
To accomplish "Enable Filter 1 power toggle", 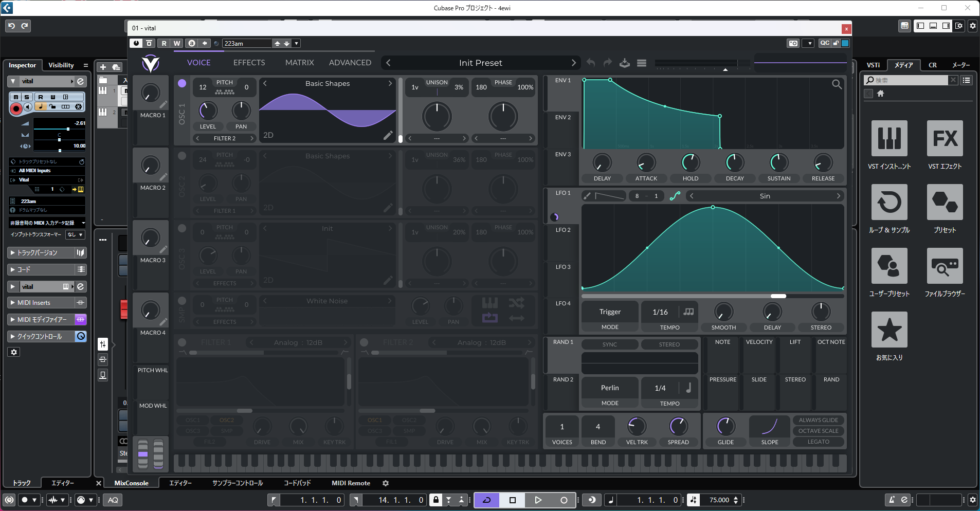I will pyautogui.click(x=182, y=342).
